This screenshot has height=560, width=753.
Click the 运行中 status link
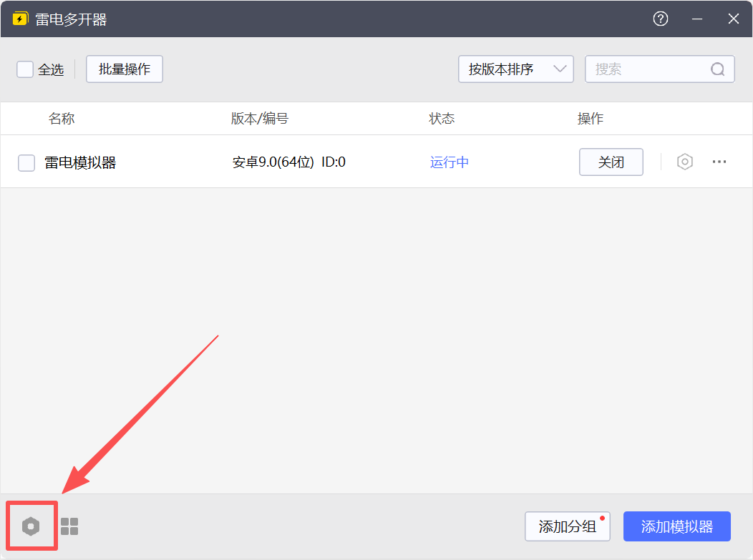pyautogui.click(x=450, y=162)
